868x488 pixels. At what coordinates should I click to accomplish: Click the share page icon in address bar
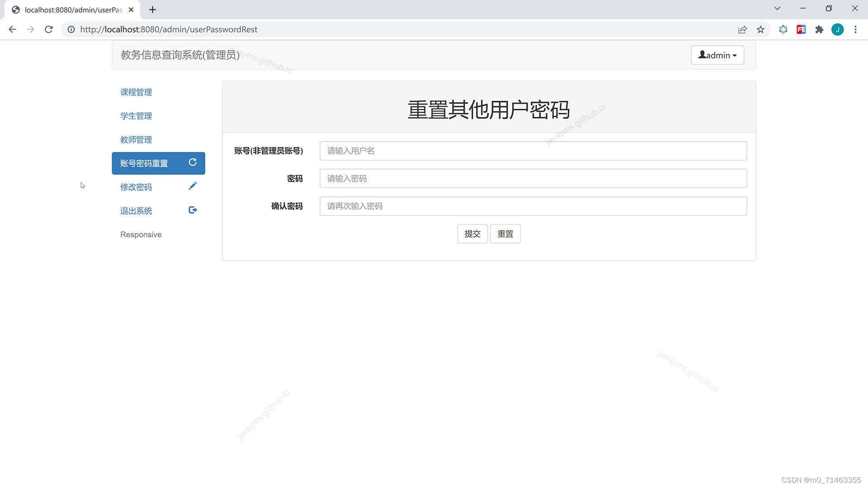[742, 29]
